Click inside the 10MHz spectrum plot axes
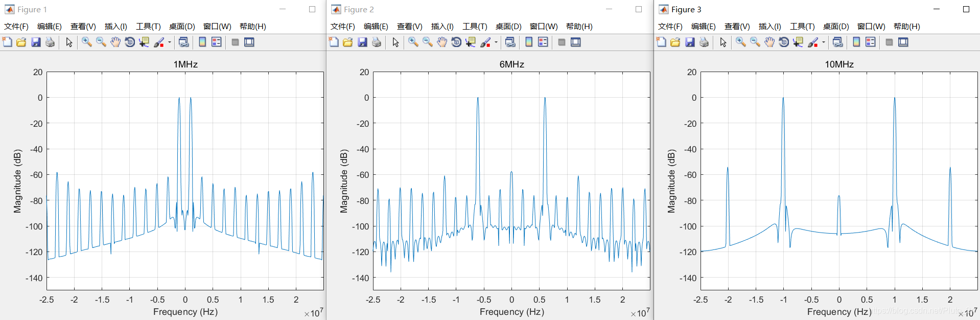 click(x=839, y=181)
